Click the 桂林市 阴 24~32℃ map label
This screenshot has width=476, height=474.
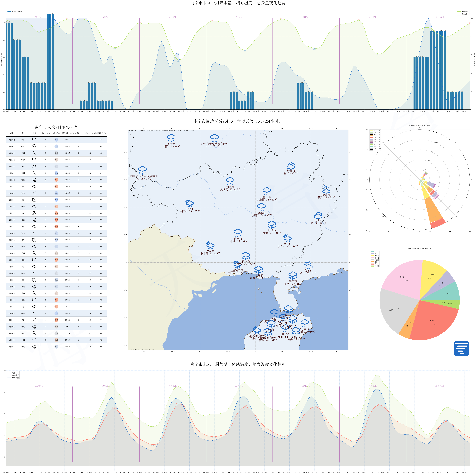point(291,172)
